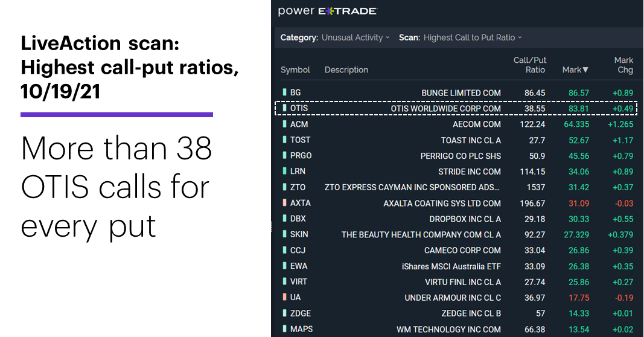
Task: Sort by the Description column header
Action: [346, 70]
